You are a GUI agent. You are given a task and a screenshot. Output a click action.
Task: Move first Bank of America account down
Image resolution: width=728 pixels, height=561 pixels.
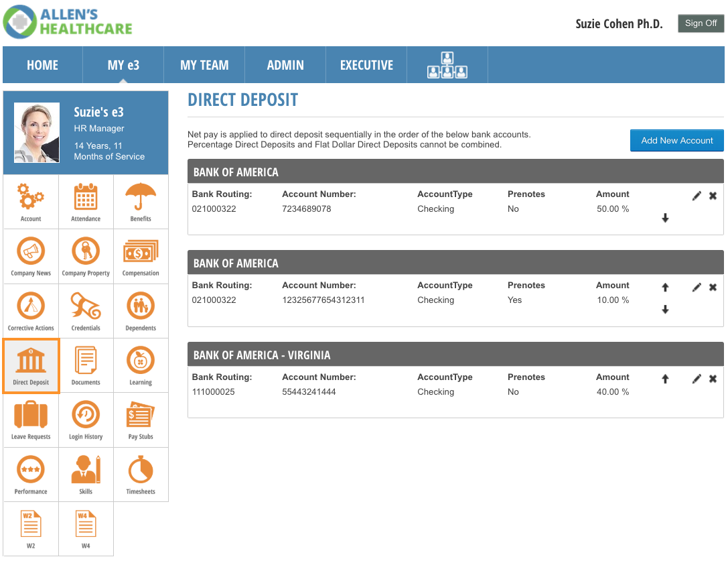(665, 218)
